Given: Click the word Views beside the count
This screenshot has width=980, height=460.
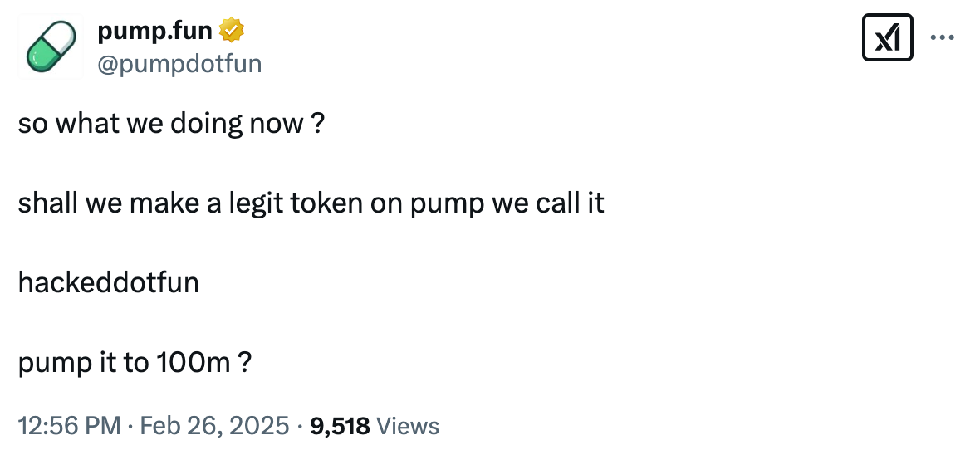Looking at the screenshot, I should (408, 426).
